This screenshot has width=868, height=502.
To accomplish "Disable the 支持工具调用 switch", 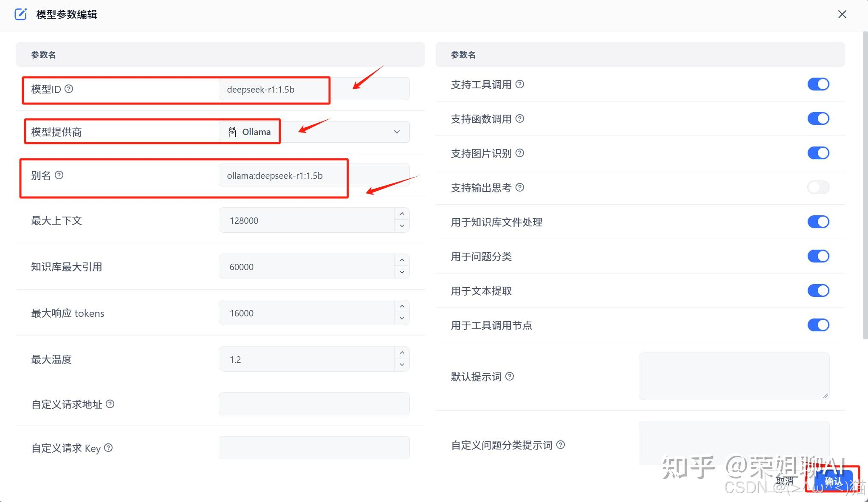I will tap(818, 84).
